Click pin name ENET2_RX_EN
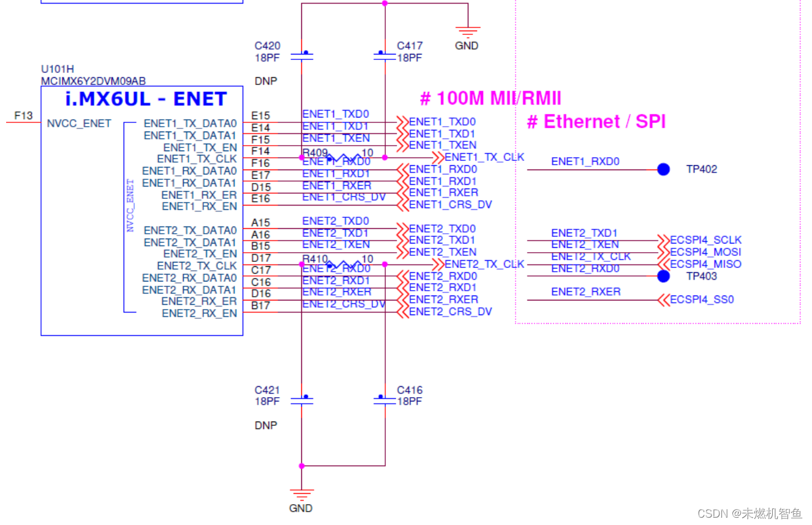This screenshot has width=812, height=525. tap(200, 313)
